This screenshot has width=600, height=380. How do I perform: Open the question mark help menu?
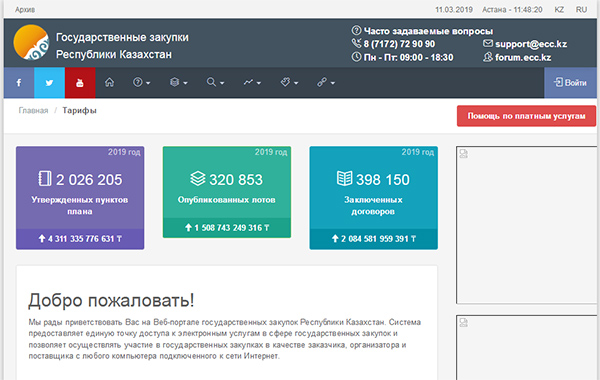coord(141,82)
